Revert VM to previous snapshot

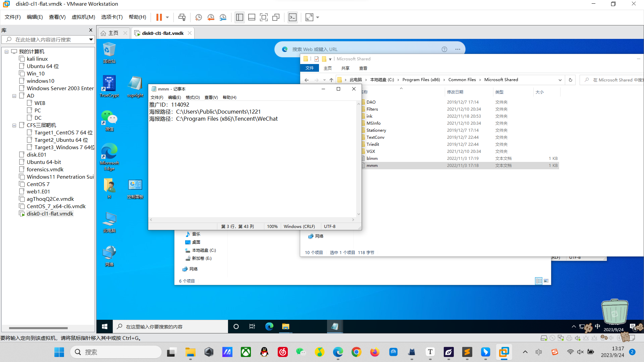tap(211, 17)
